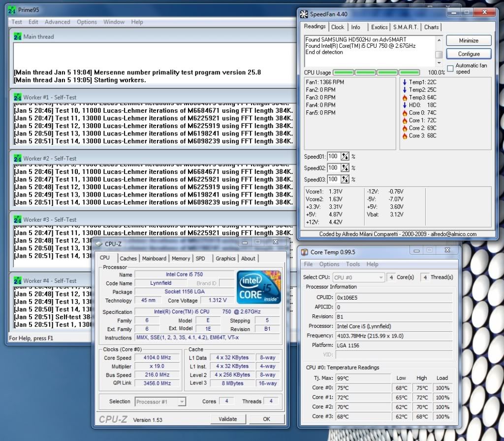Open the Edit menu in Prime95

[x=33, y=22]
